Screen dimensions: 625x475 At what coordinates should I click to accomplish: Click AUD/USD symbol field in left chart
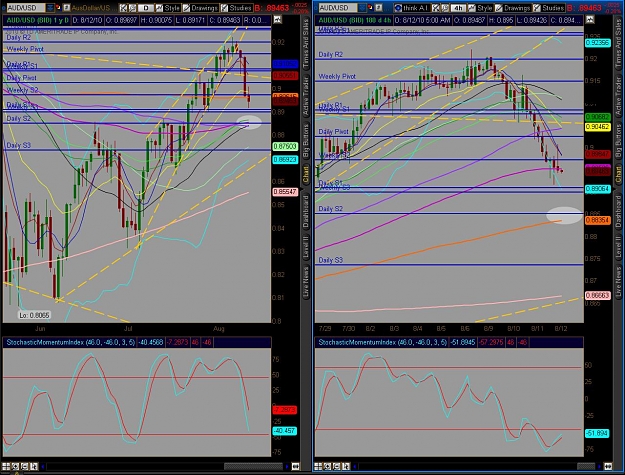pos(26,8)
